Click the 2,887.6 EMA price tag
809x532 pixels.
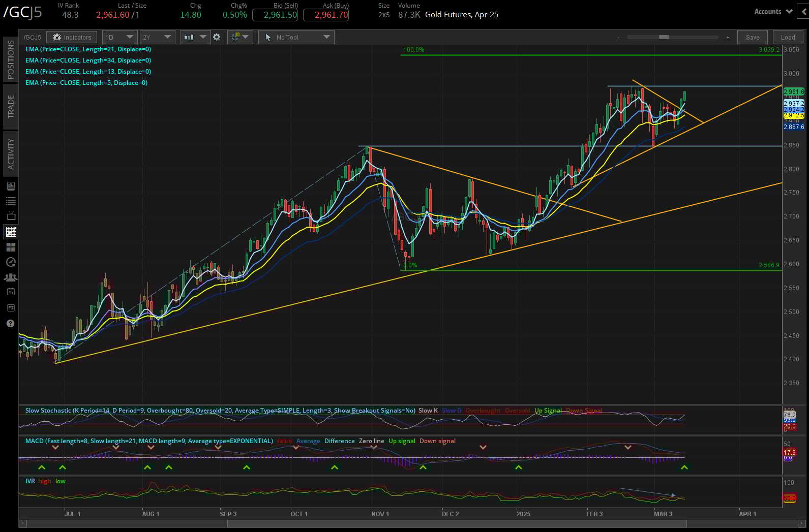[794, 127]
